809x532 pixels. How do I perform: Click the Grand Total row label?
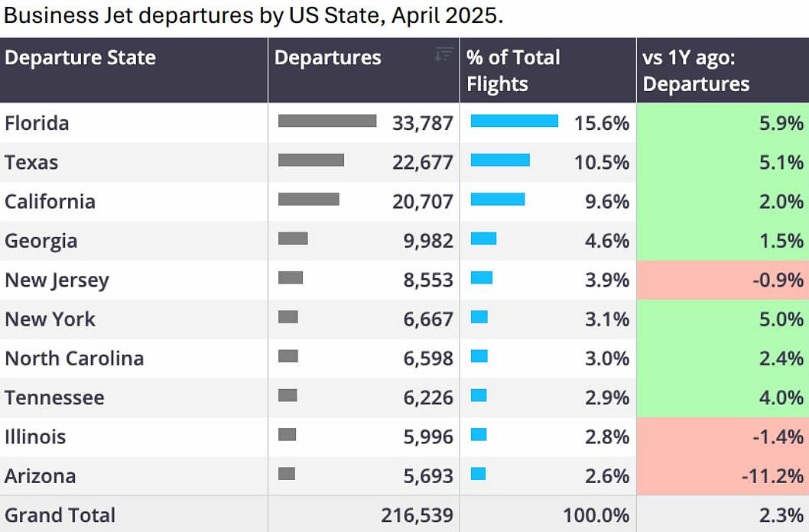tap(60, 515)
